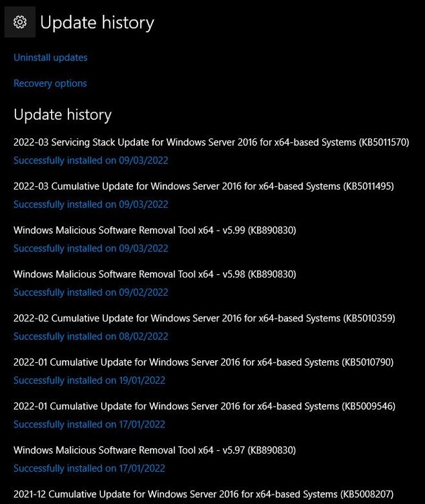Select Malicious Software Removal Tool v5.99
Viewport: 425px width, 504px height.
coord(155,230)
